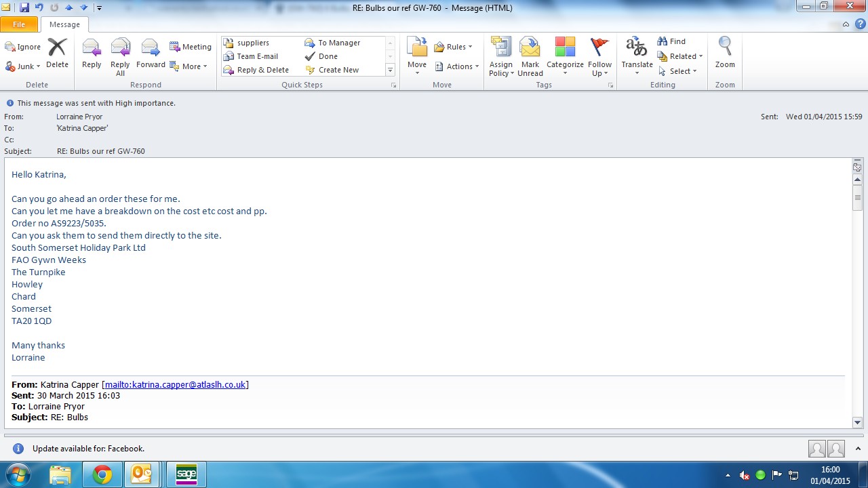868x488 pixels.
Task: Switch to the Message ribbon tab
Action: (x=64, y=24)
